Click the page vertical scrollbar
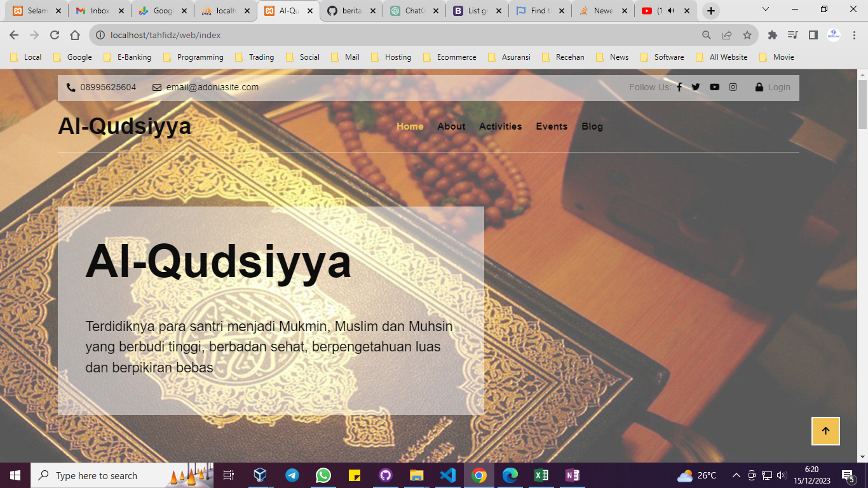 pos(862,254)
